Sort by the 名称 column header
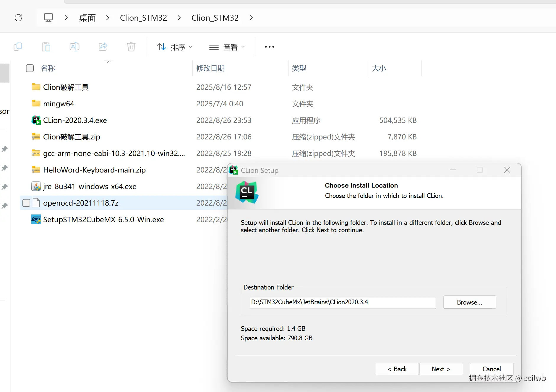Image resolution: width=556 pixels, height=392 pixels. click(48, 68)
